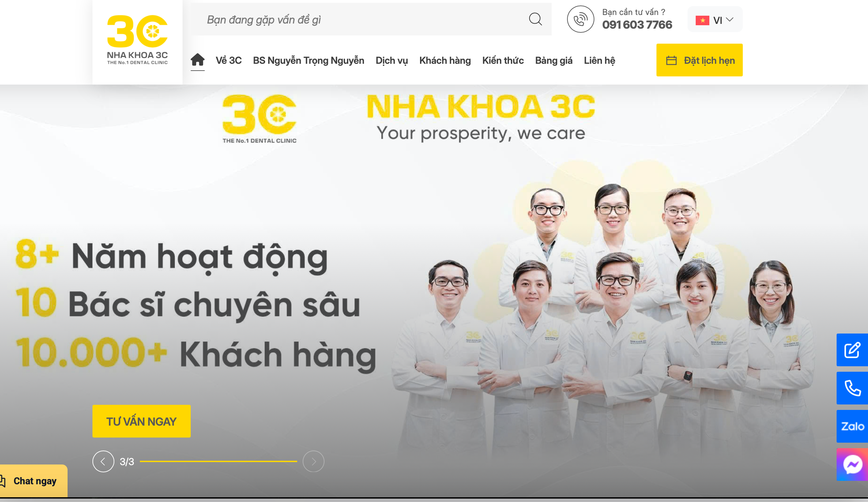868x502 pixels.
Task: Click the blue edit form sidebar icon
Action: click(x=852, y=350)
